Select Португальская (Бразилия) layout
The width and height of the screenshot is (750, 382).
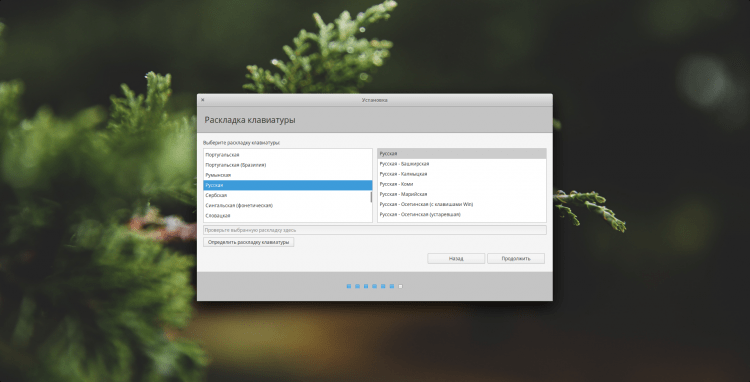click(x=287, y=165)
